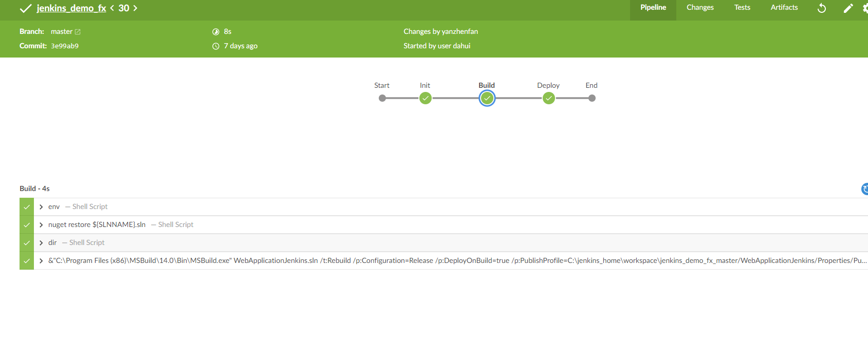Image resolution: width=868 pixels, height=340 pixels.
Task: Open the master branch link
Action: pos(62,32)
